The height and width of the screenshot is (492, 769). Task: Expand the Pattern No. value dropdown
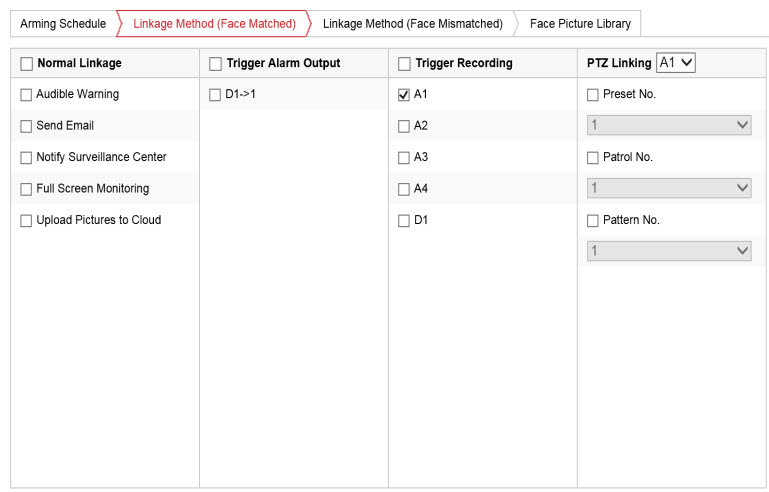click(669, 251)
